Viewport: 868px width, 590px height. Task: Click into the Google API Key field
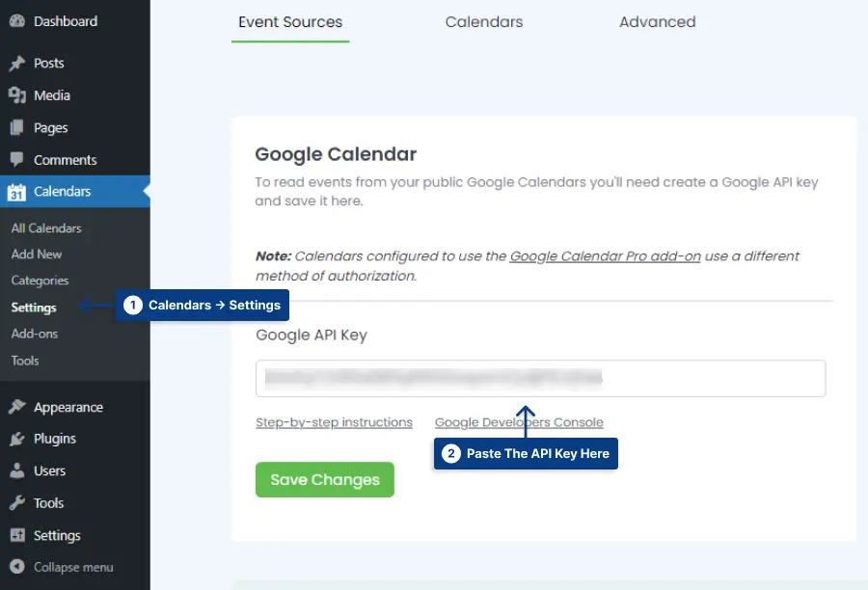pos(541,379)
